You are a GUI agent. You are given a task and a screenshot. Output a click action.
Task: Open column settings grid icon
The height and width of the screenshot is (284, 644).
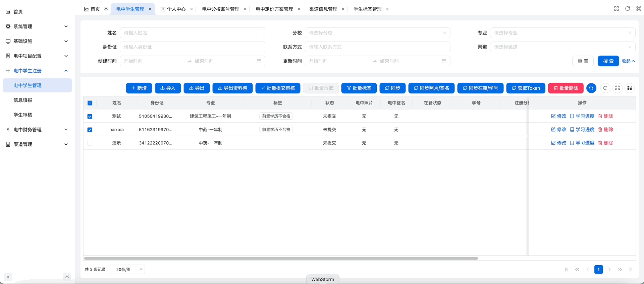(x=630, y=88)
